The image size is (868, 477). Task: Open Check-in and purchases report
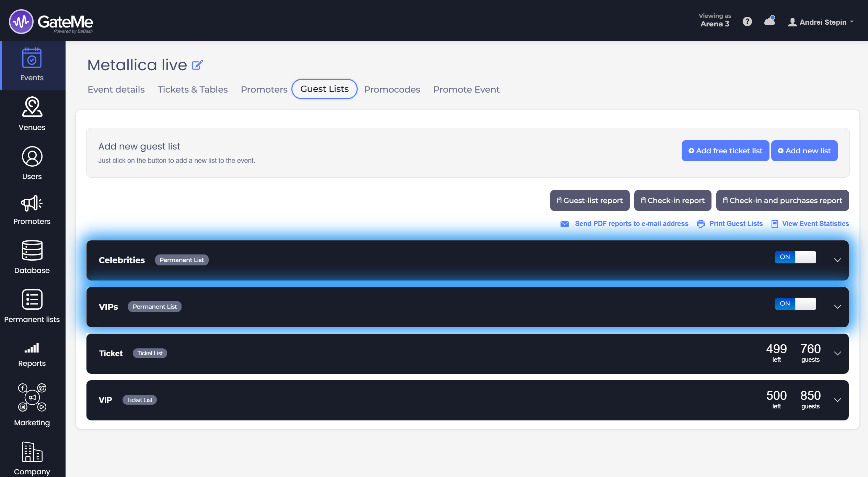[x=783, y=200]
